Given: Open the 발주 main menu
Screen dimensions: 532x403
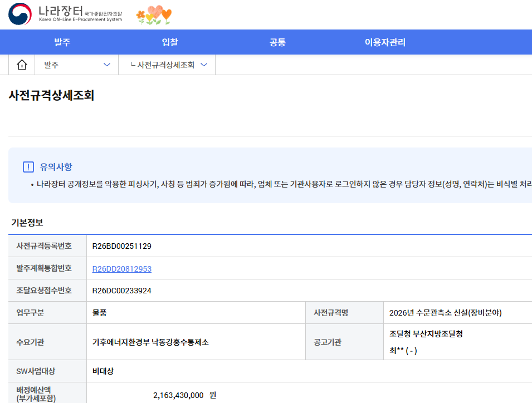Looking at the screenshot, I should [x=62, y=42].
